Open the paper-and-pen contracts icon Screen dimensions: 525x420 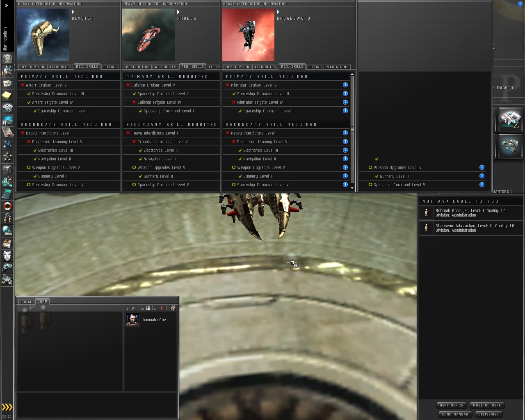(x=7, y=132)
